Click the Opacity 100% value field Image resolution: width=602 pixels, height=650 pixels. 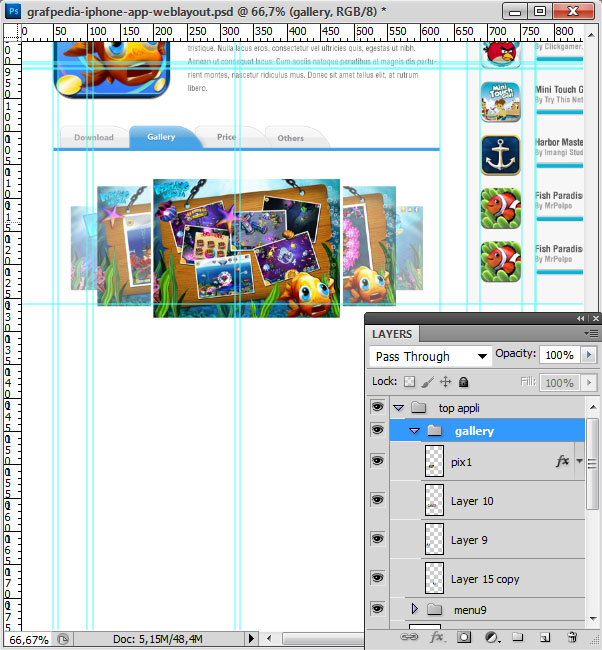coord(560,355)
